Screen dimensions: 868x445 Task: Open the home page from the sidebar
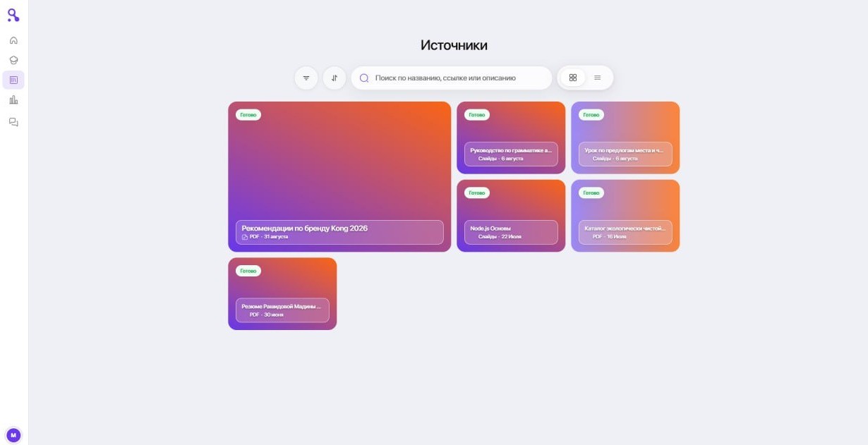(13, 40)
